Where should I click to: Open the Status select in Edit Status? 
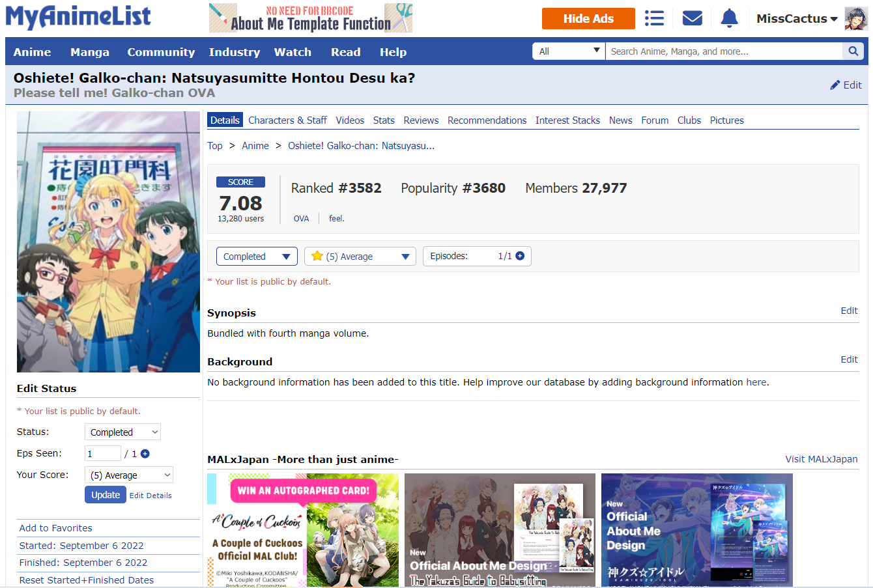tap(122, 432)
